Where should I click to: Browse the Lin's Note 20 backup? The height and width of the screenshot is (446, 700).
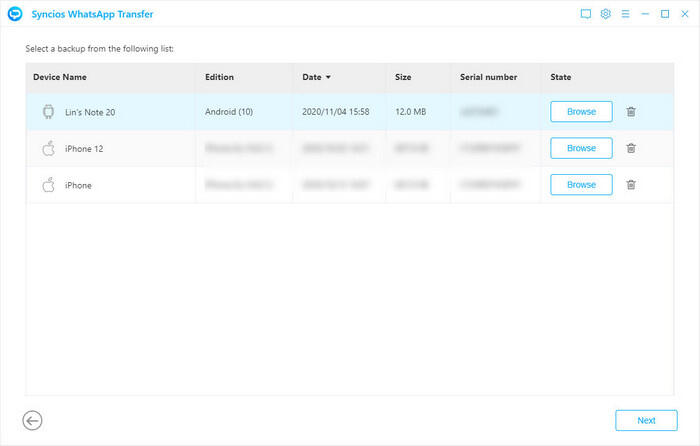(x=581, y=112)
